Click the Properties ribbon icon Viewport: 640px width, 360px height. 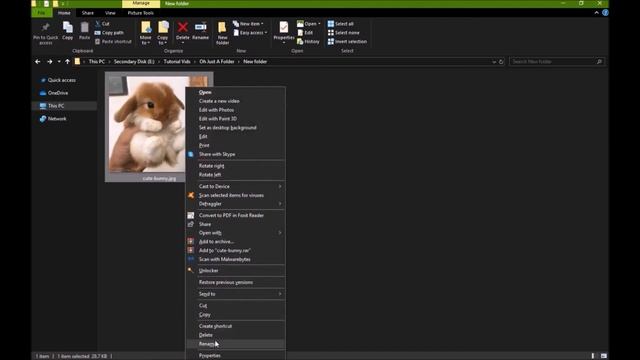click(284, 28)
